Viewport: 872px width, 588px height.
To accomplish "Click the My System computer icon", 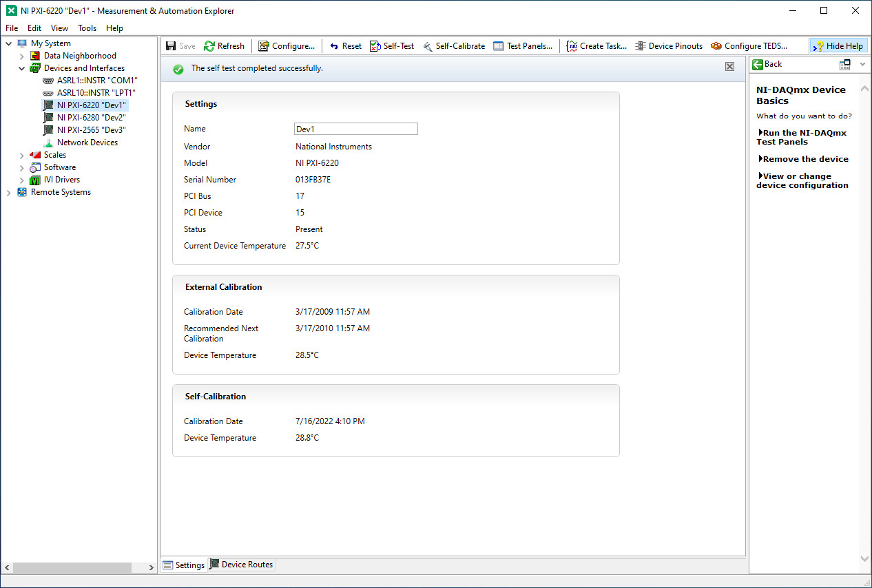I will coord(23,43).
